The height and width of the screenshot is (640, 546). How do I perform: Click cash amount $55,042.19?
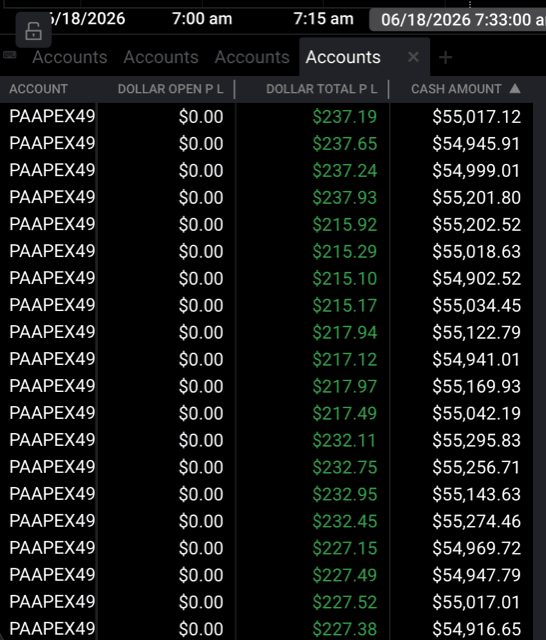[x=477, y=413]
